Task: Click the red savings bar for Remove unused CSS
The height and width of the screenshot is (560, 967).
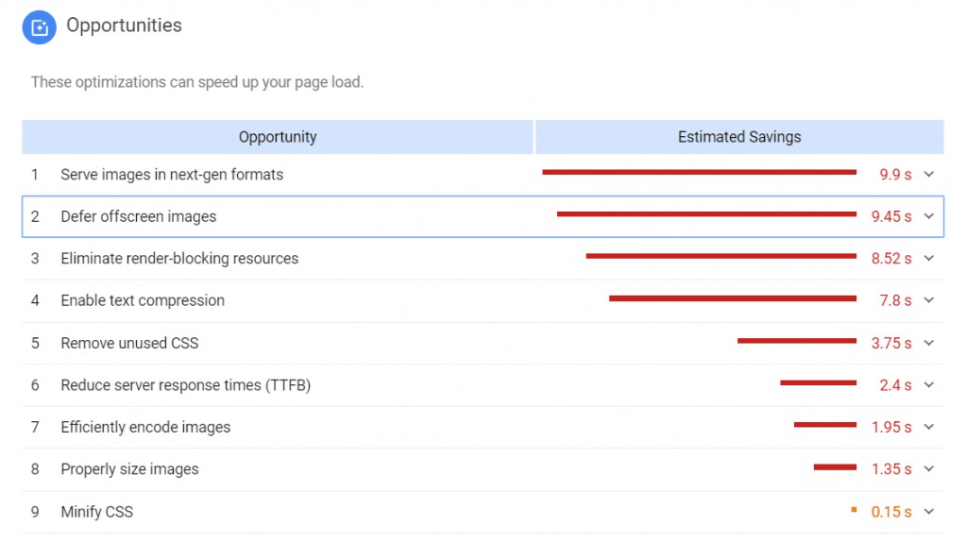Action: (797, 341)
